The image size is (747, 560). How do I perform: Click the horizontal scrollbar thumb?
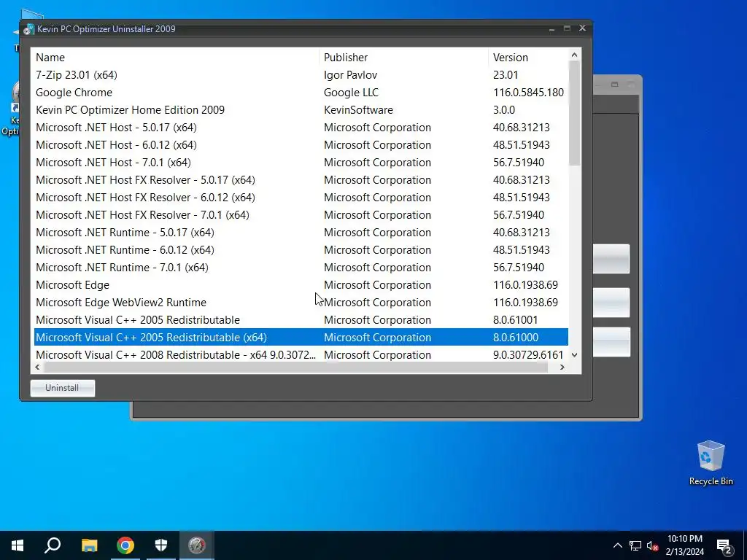pyautogui.click(x=295, y=367)
